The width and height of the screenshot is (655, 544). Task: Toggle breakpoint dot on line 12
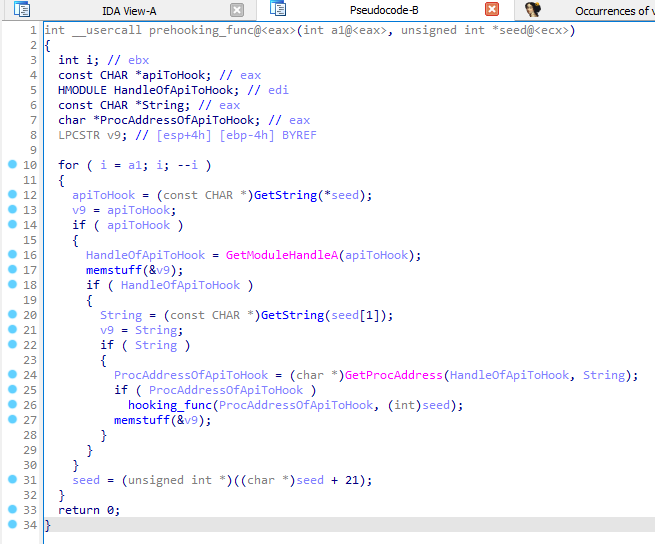(13, 194)
